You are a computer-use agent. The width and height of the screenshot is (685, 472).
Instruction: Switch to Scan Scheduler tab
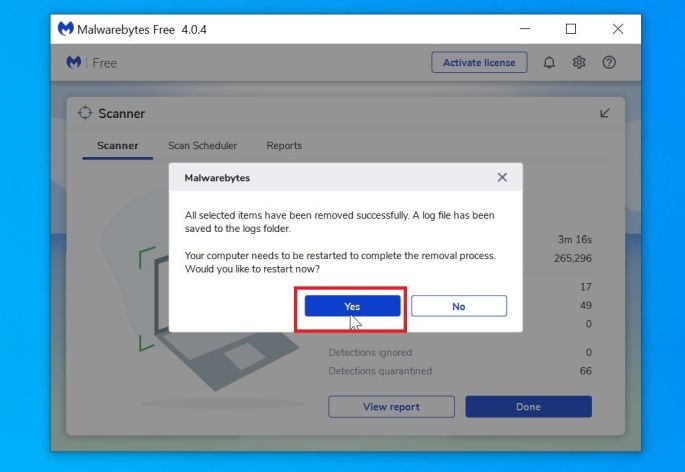click(203, 146)
